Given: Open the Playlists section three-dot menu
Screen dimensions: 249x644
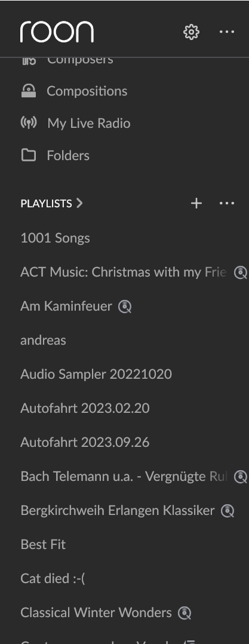Looking at the screenshot, I should [x=227, y=203].
